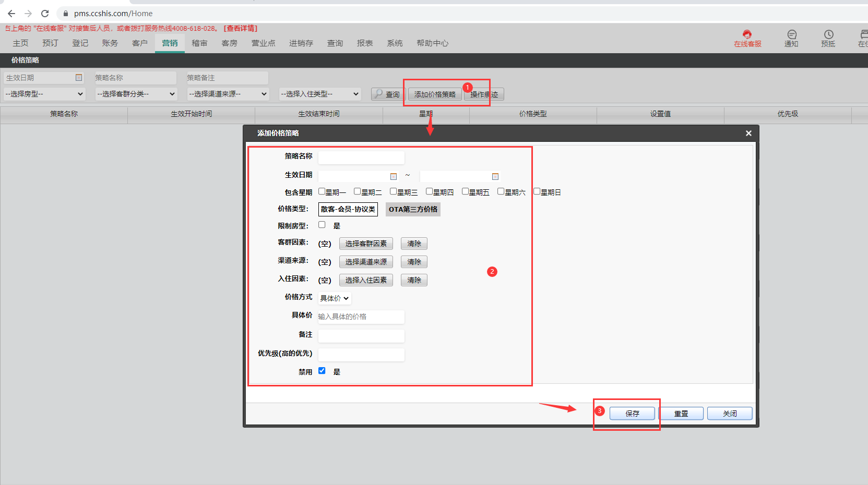Open calendar for dialog end date

[495, 177]
